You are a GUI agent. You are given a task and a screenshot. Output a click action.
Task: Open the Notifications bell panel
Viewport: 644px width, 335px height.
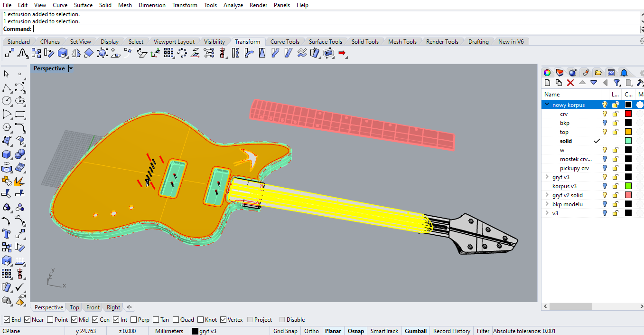624,72
